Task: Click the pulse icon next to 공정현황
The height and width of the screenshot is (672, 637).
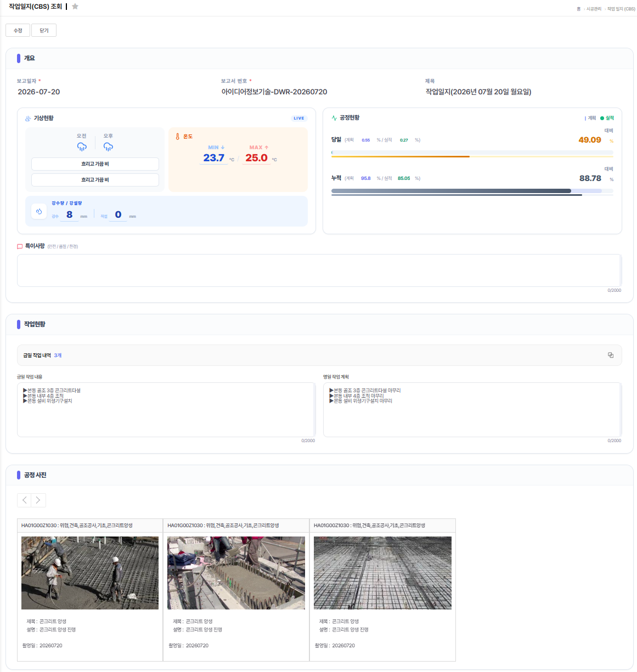Action: 334,118
